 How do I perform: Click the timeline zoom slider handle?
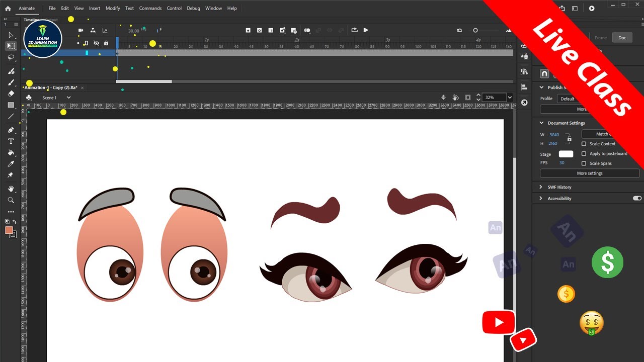pyautogui.click(x=475, y=30)
